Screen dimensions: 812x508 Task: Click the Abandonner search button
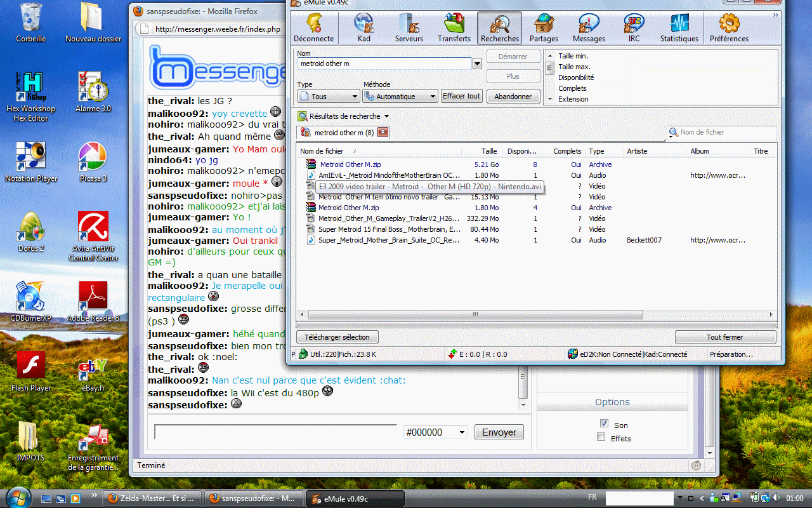tap(513, 97)
